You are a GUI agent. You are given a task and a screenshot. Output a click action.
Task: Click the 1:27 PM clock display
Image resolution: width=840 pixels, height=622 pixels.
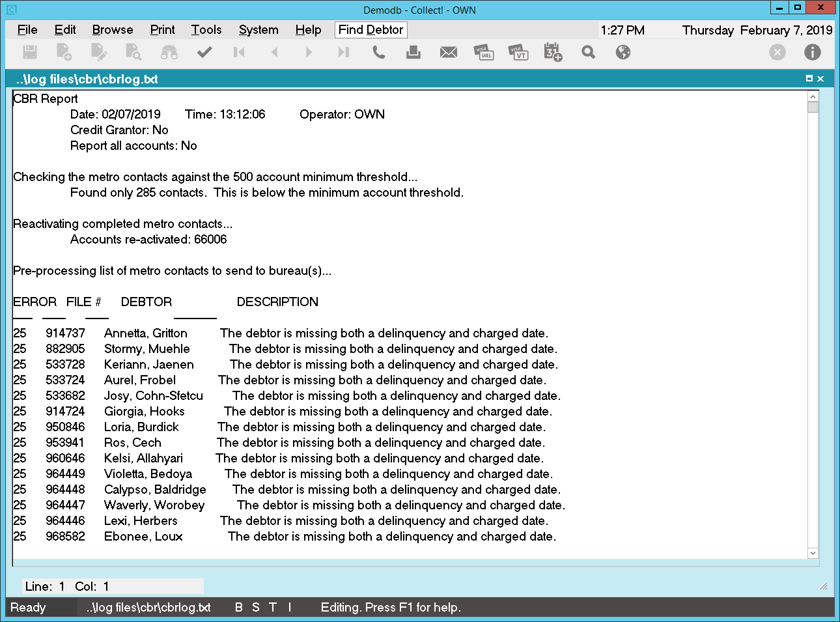[623, 30]
